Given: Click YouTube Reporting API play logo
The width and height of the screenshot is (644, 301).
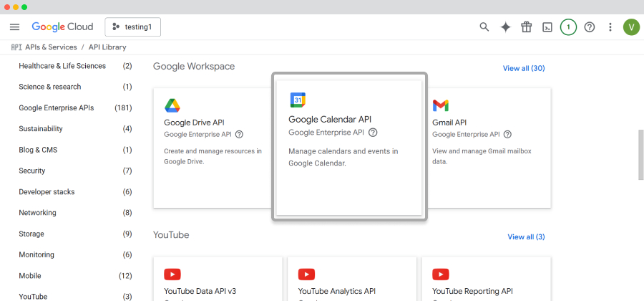Looking at the screenshot, I should pyautogui.click(x=441, y=274).
